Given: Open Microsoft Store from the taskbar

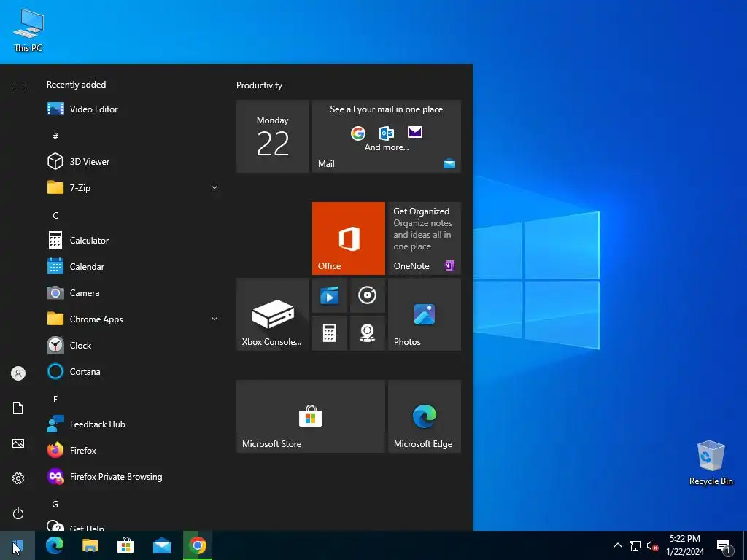Looking at the screenshot, I should point(125,545).
